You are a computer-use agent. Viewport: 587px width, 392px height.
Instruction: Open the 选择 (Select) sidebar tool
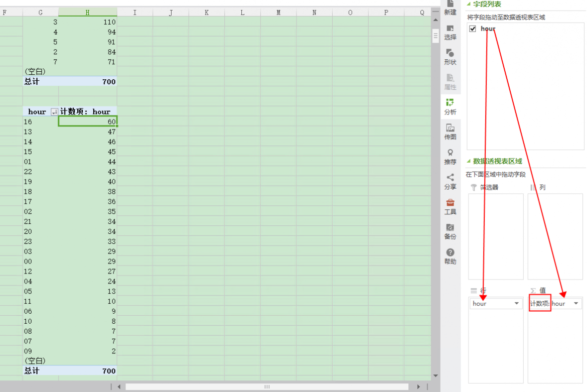click(x=450, y=32)
